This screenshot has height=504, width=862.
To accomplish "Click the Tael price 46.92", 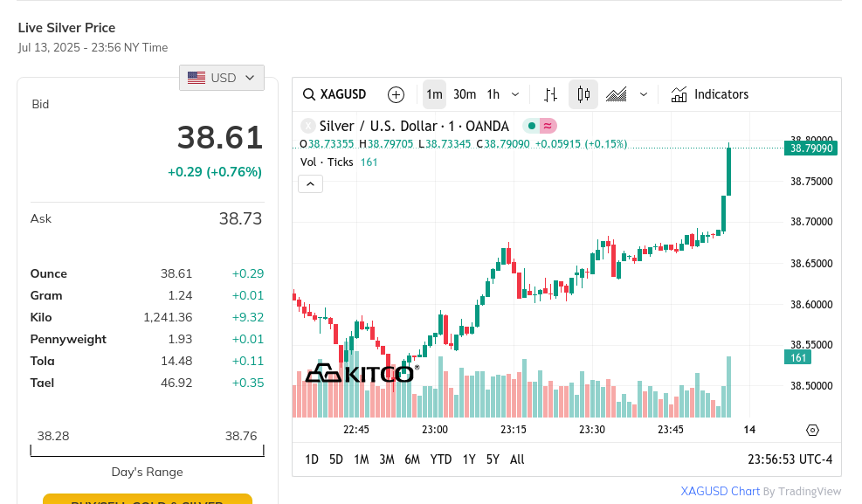I will (176, 383).
